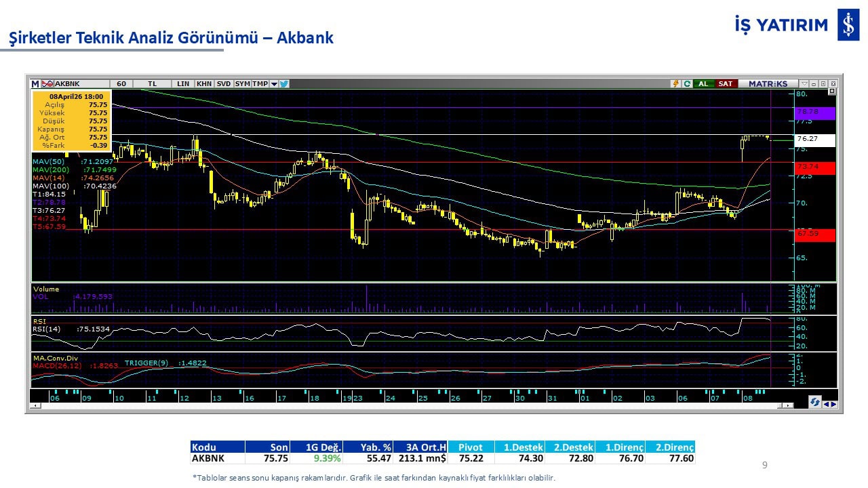868x488 pixels.
Task: Toggle the SVD chart option
Action: coord(224,84)
